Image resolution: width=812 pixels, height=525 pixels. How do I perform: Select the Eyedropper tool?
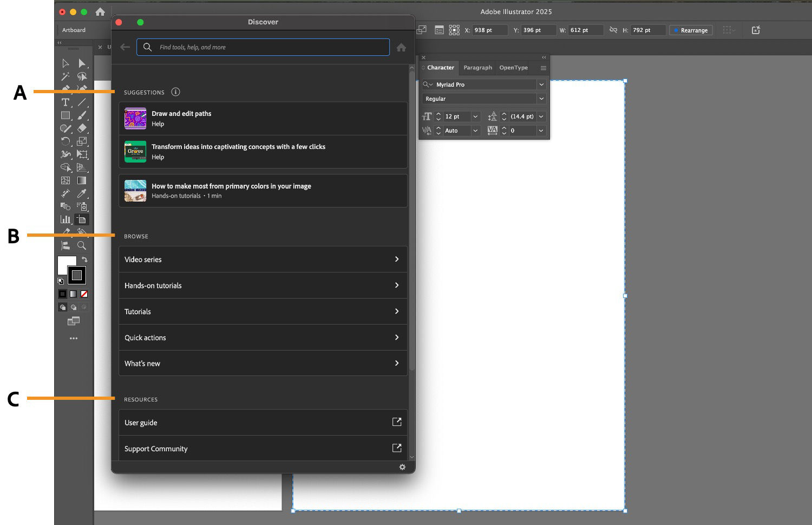click(x=82, y=193)
